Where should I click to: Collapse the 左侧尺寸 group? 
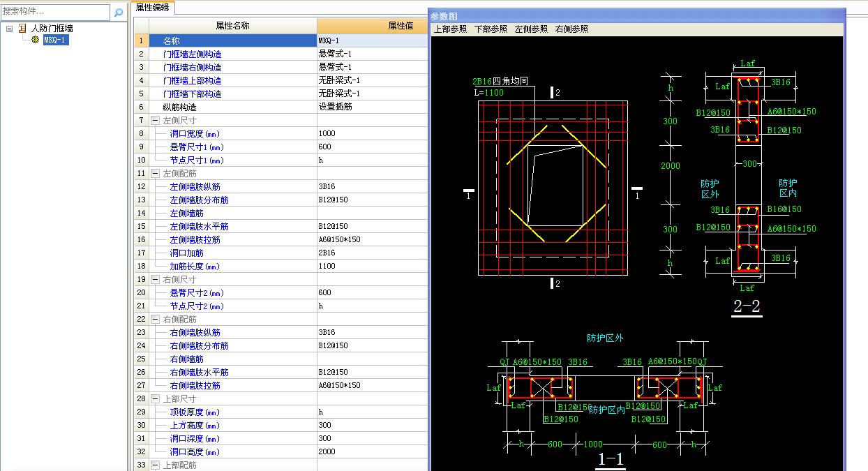pyautogui.click(x=155, y=121)
